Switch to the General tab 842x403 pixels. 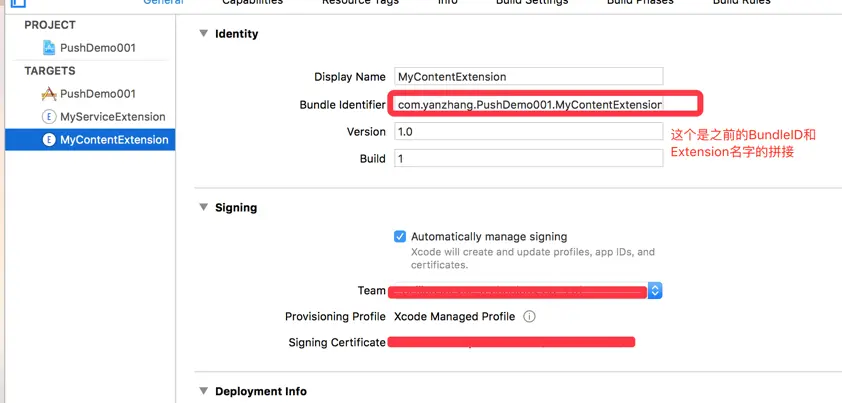[x=163, y=2]
